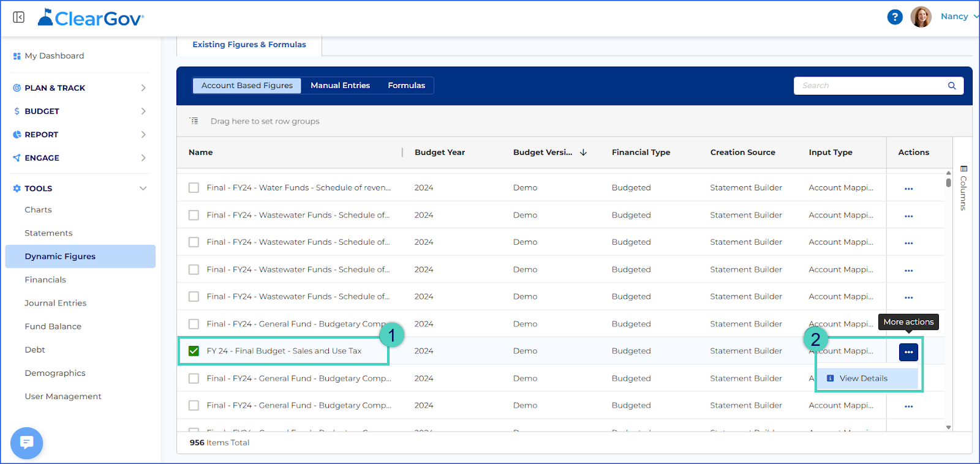Screen dimensions: 980x464
Task: Open the chat support bubble icon
Action: click(27, 443)
